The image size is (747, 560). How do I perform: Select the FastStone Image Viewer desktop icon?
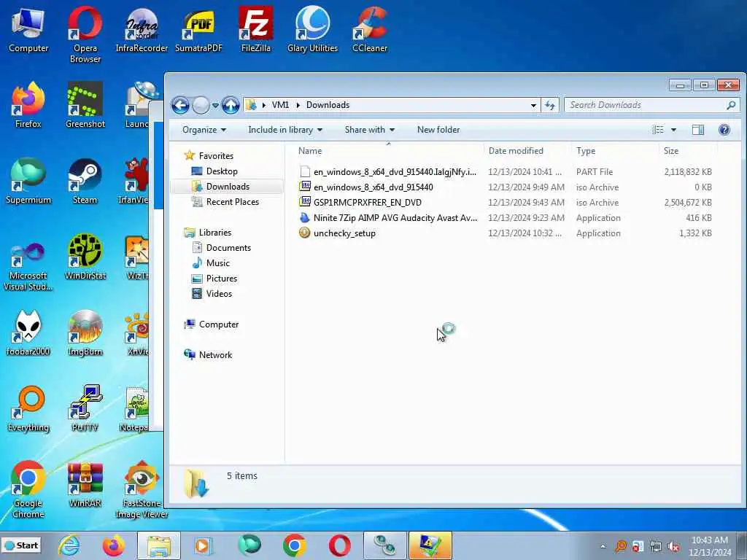[142, 489]
